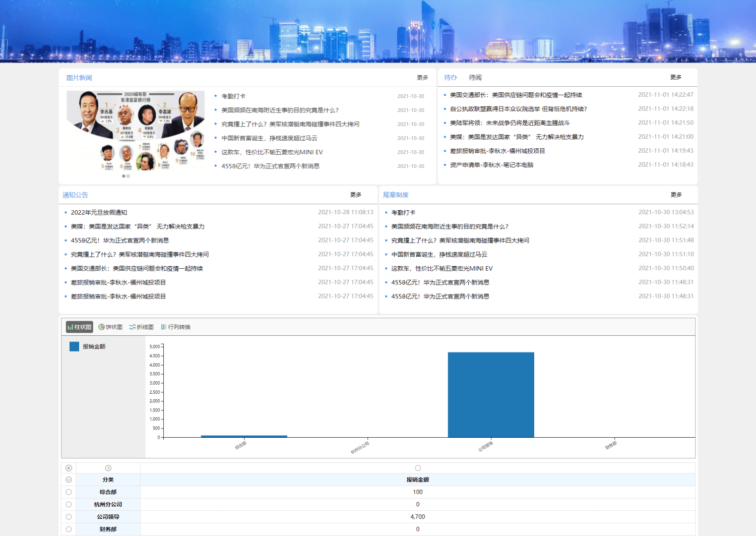The width and height of the screenshot is (756, 536).
Task: Open 更多 next to 图片新闻
Action: [x=423, y=77]
